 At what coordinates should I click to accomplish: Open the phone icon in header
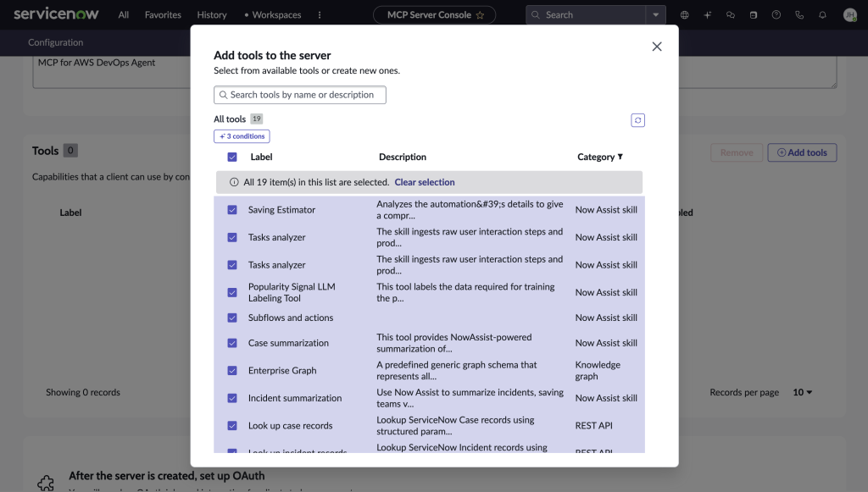coord(799,15)
